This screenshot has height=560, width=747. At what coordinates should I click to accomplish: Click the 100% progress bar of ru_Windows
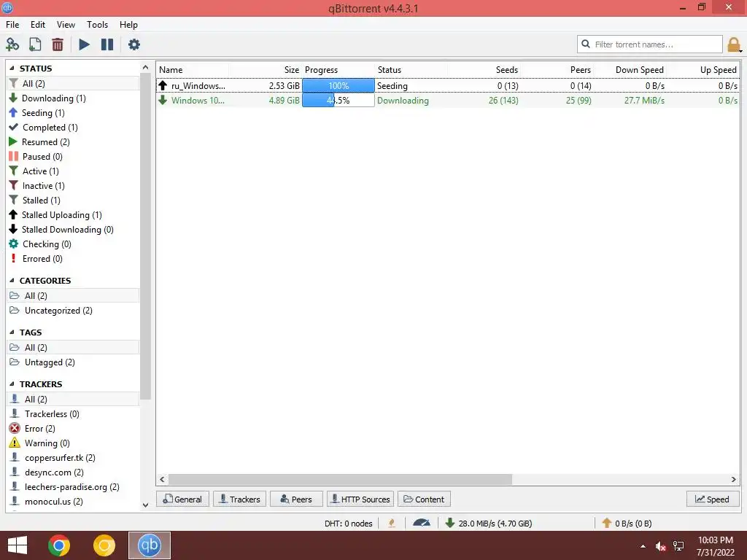(x=338, y=86)
